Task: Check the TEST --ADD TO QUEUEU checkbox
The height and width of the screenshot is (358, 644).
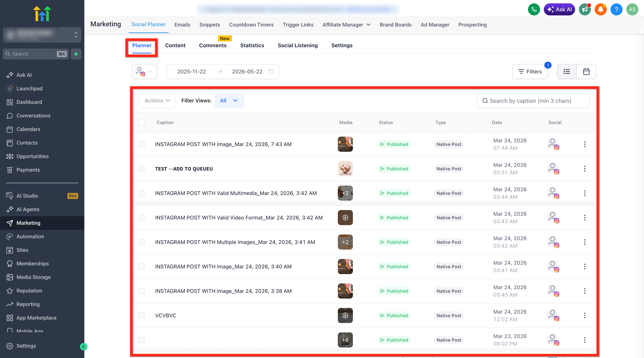Action: point(141,169)
